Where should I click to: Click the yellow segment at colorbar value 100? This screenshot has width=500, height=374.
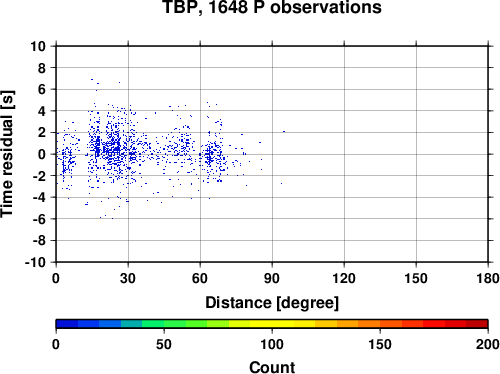tap(272, 324)
